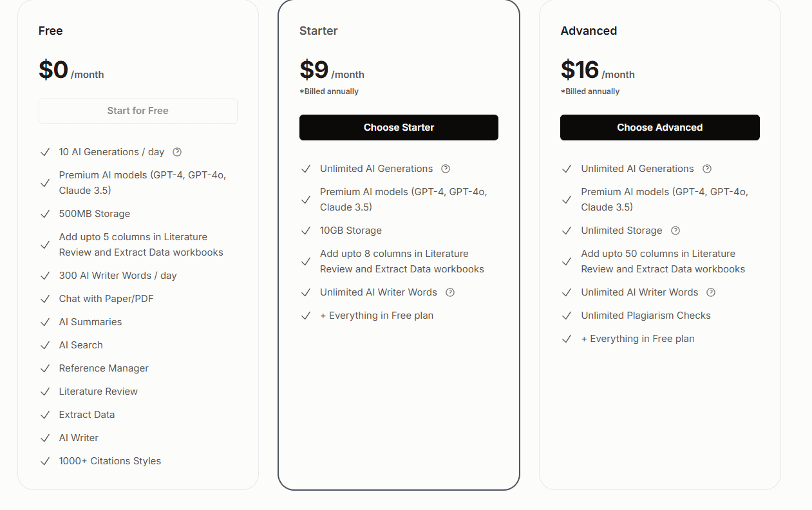This screenshot has width=812, height=510.
Task: Click the checkmark beside Chat with Paper/PDF
Action: [x=45, y=298]
